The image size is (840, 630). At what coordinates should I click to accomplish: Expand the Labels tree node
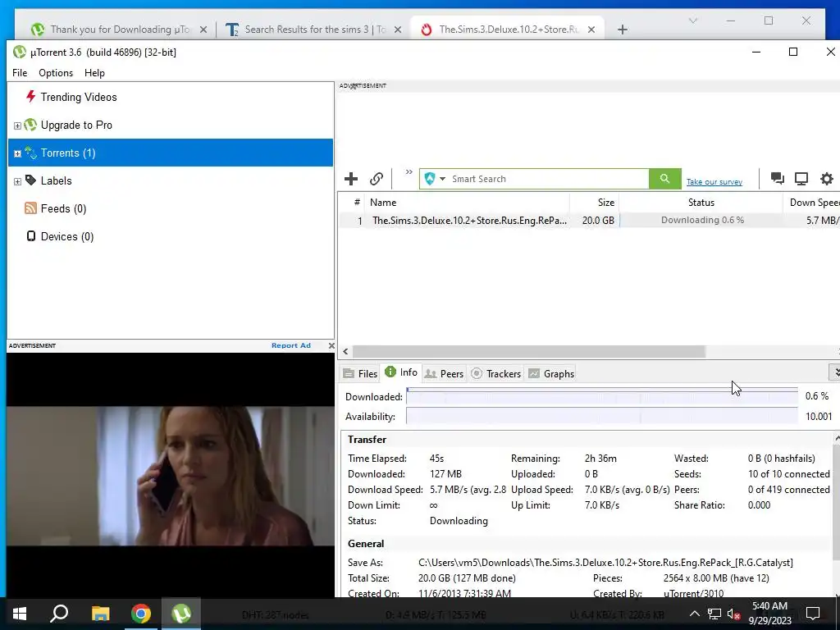tap(17, 181)
